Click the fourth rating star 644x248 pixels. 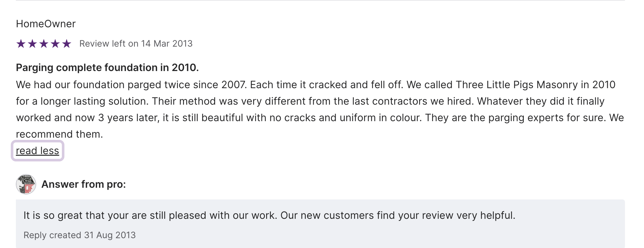(55, 44)
